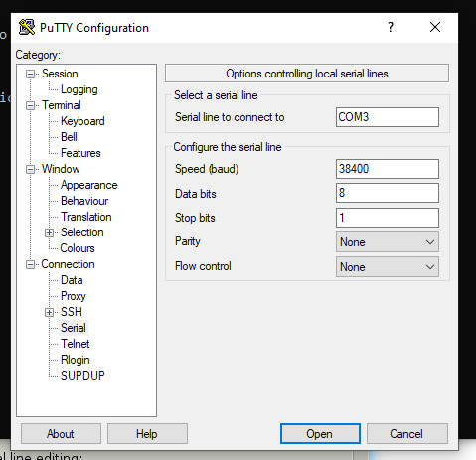
Task: Click the 'Flow control' label
Action: (x=203, y=266)
